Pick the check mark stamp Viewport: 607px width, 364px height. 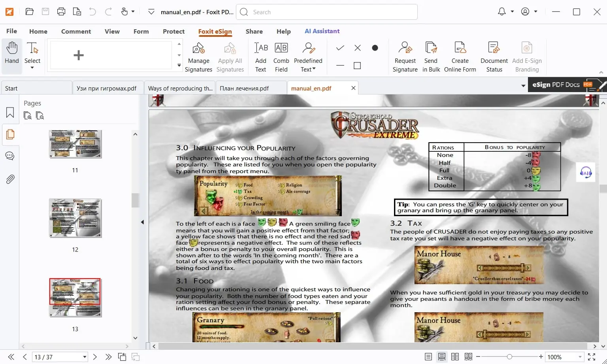click(340, 48)
